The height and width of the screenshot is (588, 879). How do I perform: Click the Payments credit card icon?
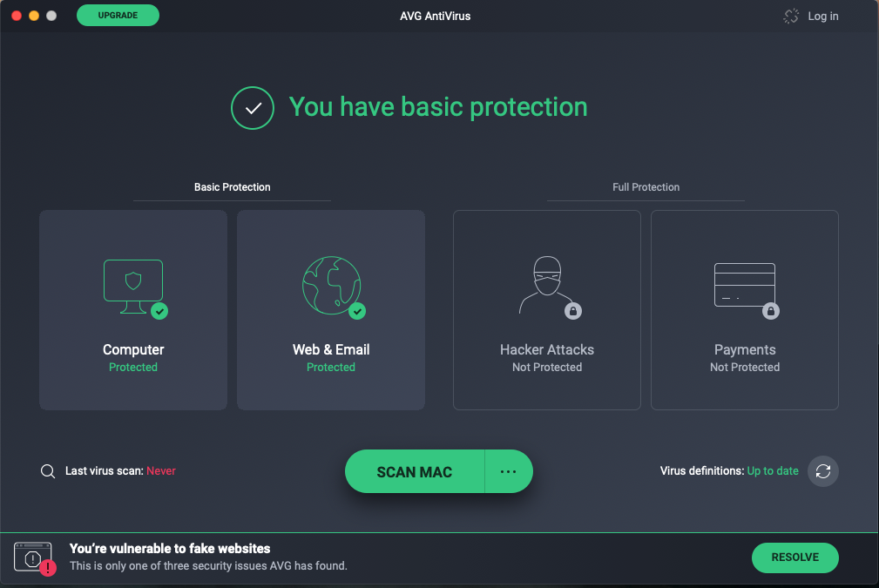tap(744, 285)
